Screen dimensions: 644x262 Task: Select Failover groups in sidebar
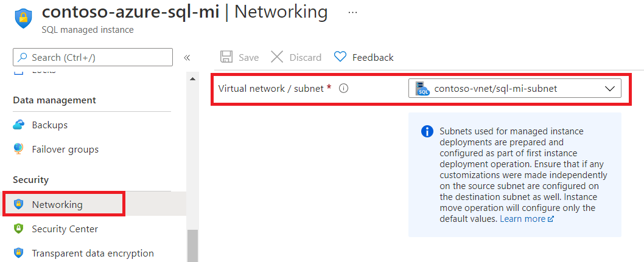(x=65, y=150)
